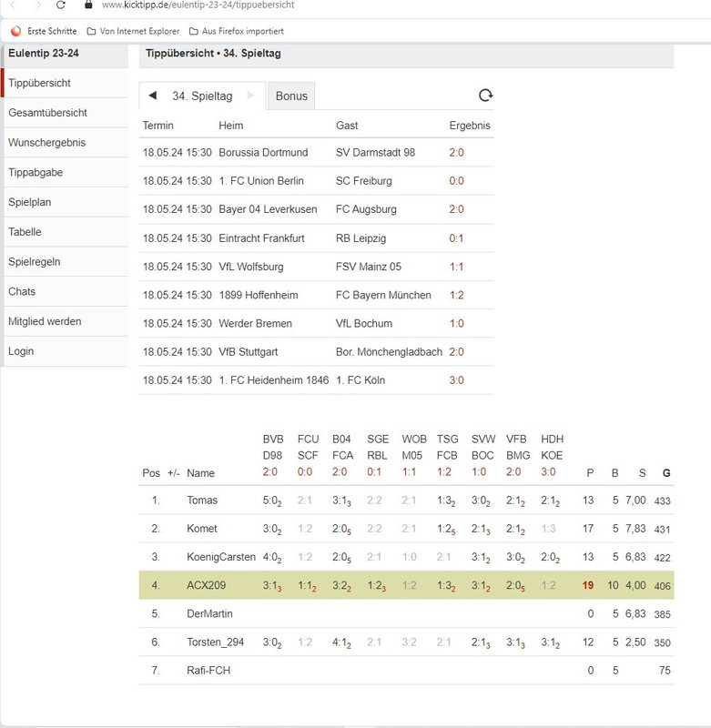
Task: Click Eintracht Frankfurt home team
Action: tap(261, 238)
